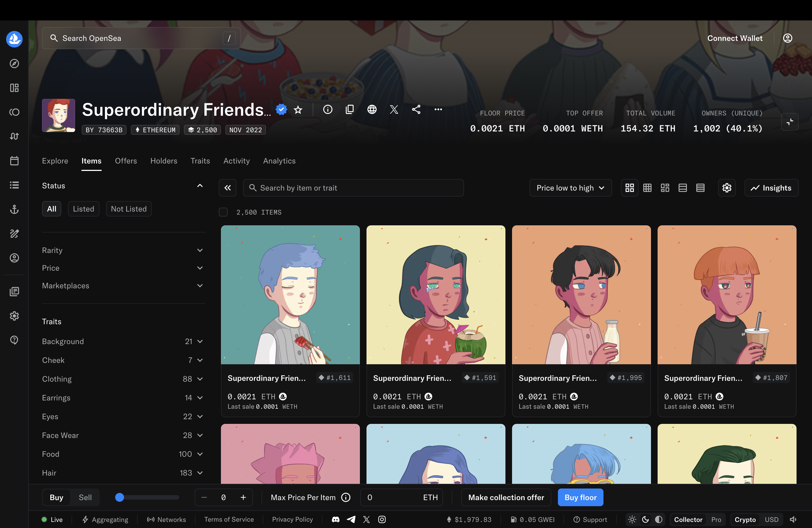Image resolution: width=812 pixels, height=528 pixels.
Task: Switch to Pro mode
Action: pyautogui.click(x=716, y=519)
